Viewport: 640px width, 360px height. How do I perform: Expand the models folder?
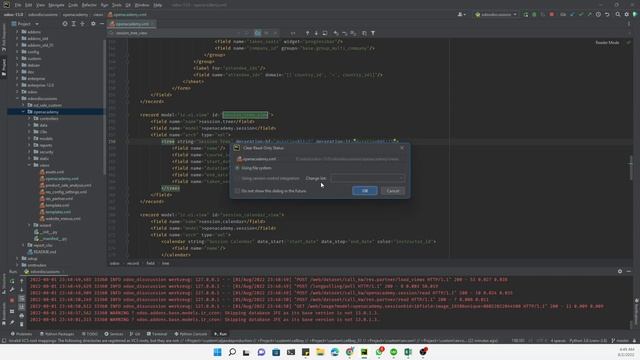pos(29,138)
